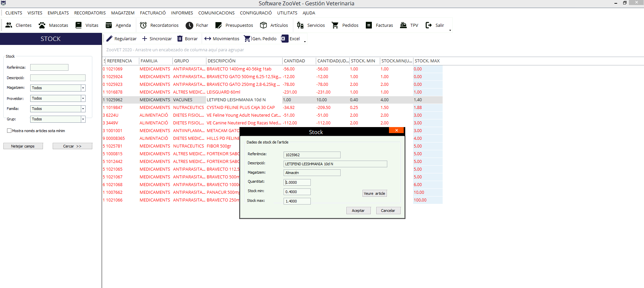Open the Visitas toolbar icon
Image resolution: width=644 pixels, height=288 pixels.
click(x=79, y=25)
